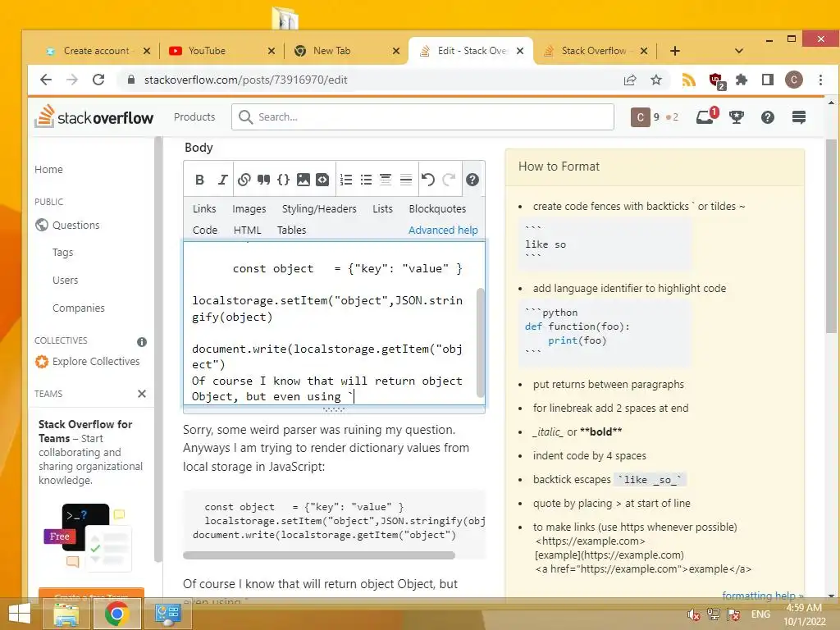Click the address bar URL
The image size is (840, 630).
pyautogui.click(x=245, y=80)
